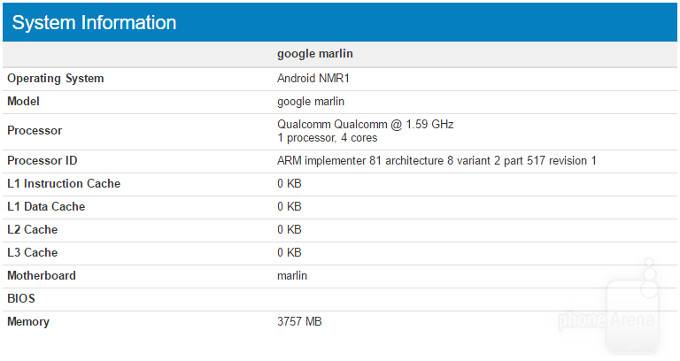This screenshot has height=361, width=680.
Task: Click the Operating System row label
Action: 56,79
